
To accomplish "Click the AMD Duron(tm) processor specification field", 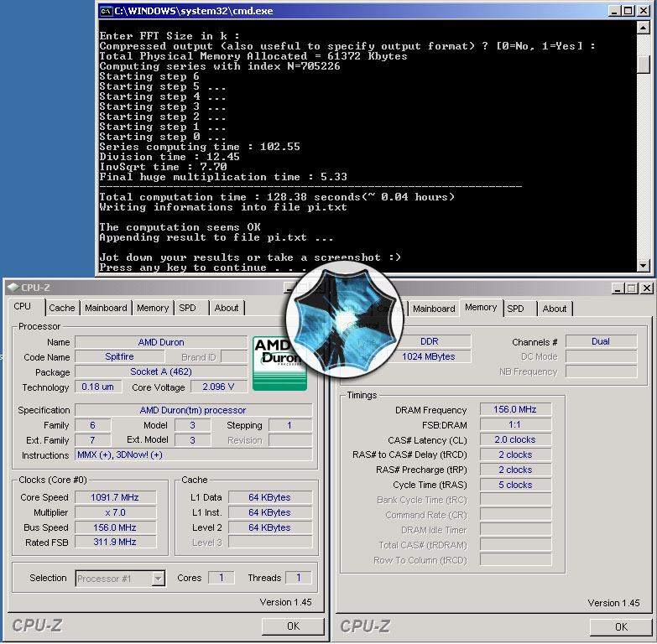I will (x=193, y=410).
